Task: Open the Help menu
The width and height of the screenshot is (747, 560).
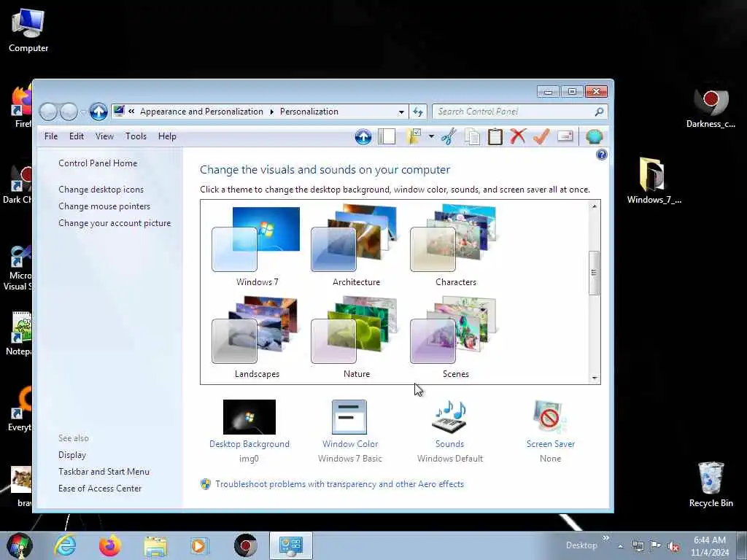Action: tap(167, 136)
